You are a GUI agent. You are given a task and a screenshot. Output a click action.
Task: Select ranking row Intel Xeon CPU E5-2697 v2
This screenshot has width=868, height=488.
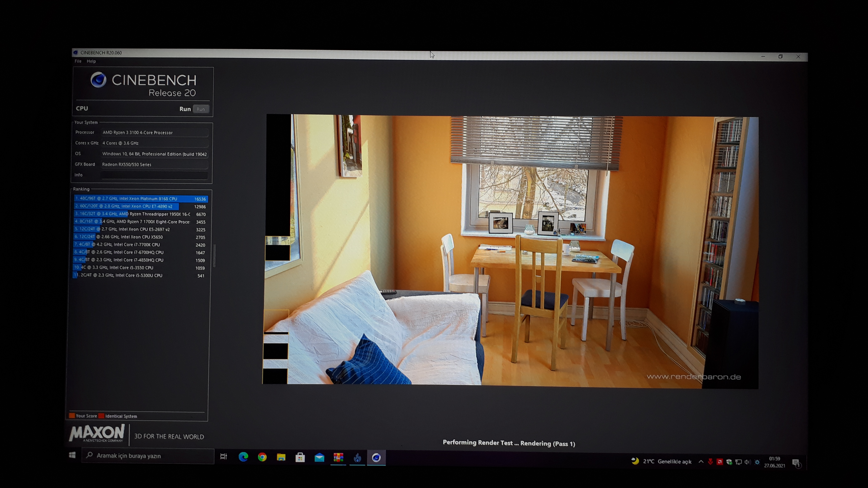click(x=140, y=229)
